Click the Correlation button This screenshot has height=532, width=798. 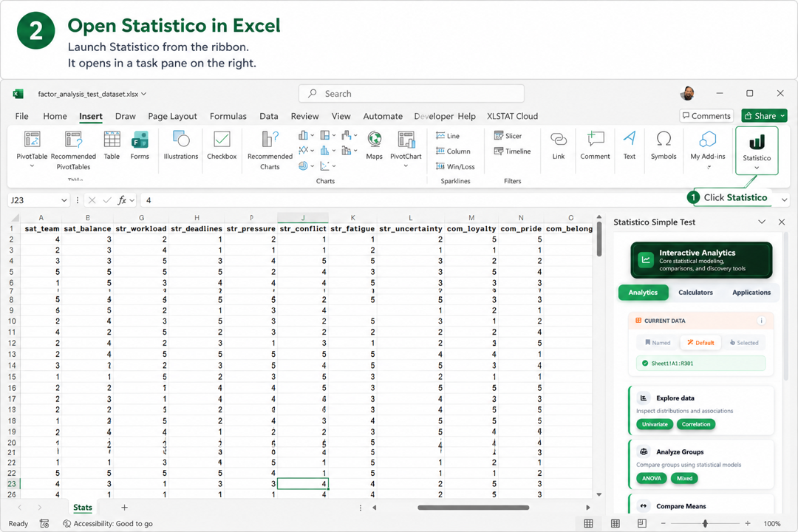[696, 424]
